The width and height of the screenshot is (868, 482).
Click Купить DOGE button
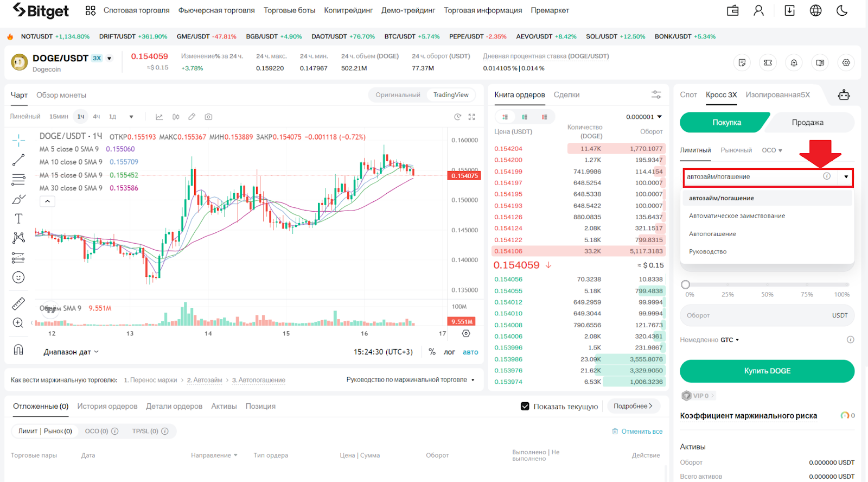tap(767, 371)
